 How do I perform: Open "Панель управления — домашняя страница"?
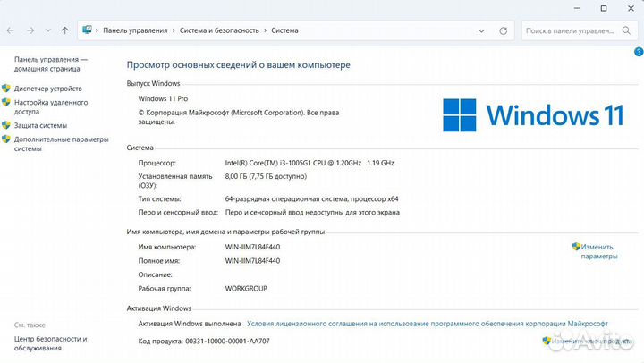51,64
